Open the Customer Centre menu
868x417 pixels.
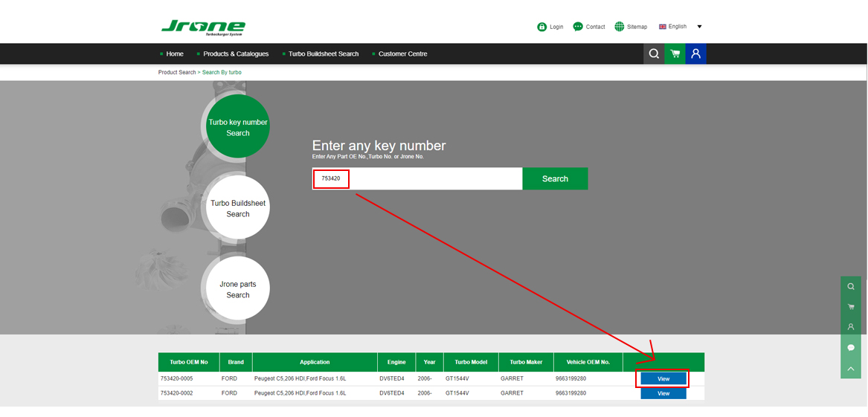coord(402,54)
